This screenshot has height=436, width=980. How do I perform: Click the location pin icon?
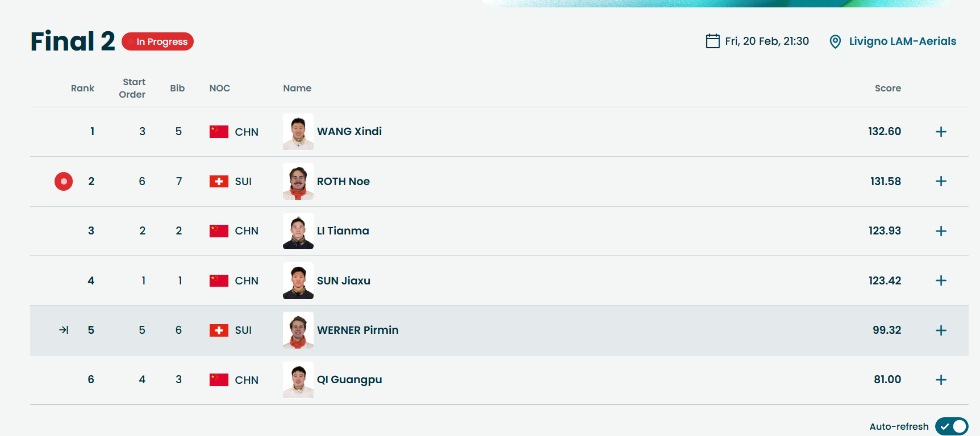pyautogui.click(x=835, y=41)
